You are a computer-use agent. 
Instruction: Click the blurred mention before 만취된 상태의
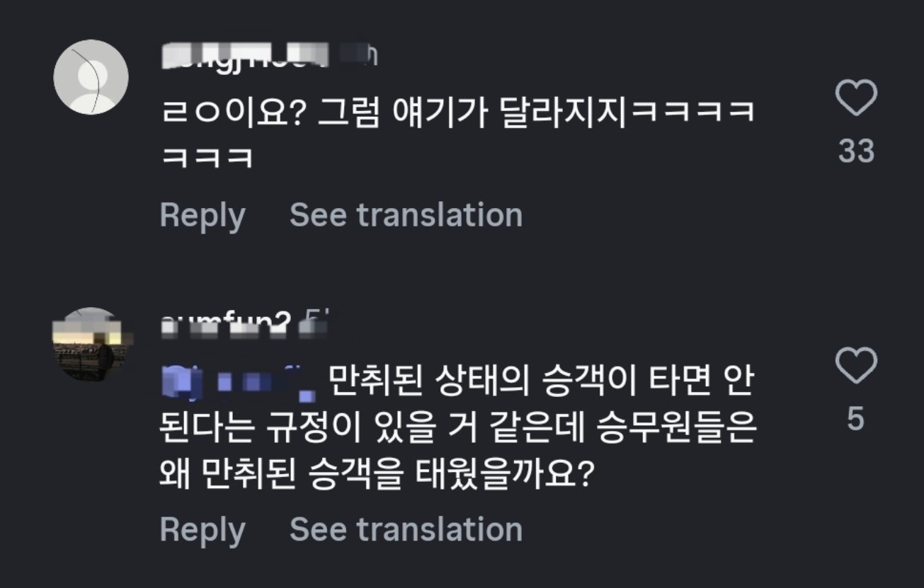click(x=239, y=384)
